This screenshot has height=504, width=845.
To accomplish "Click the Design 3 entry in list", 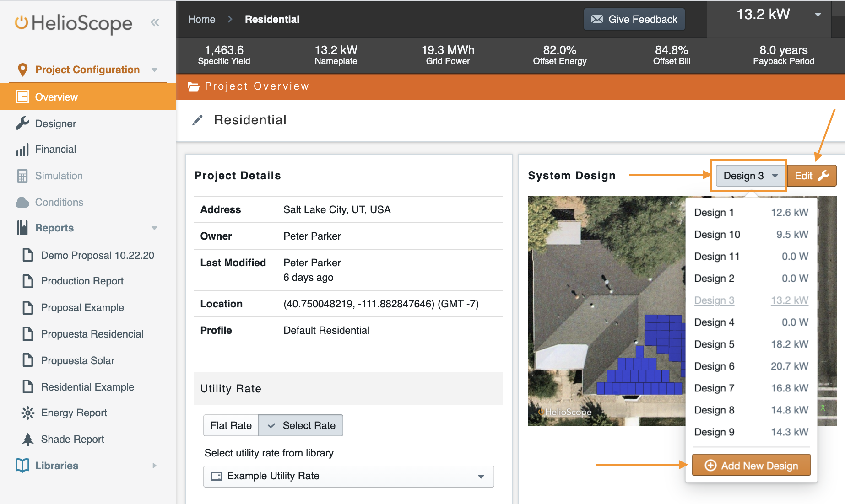I will (x=751, y=300).
